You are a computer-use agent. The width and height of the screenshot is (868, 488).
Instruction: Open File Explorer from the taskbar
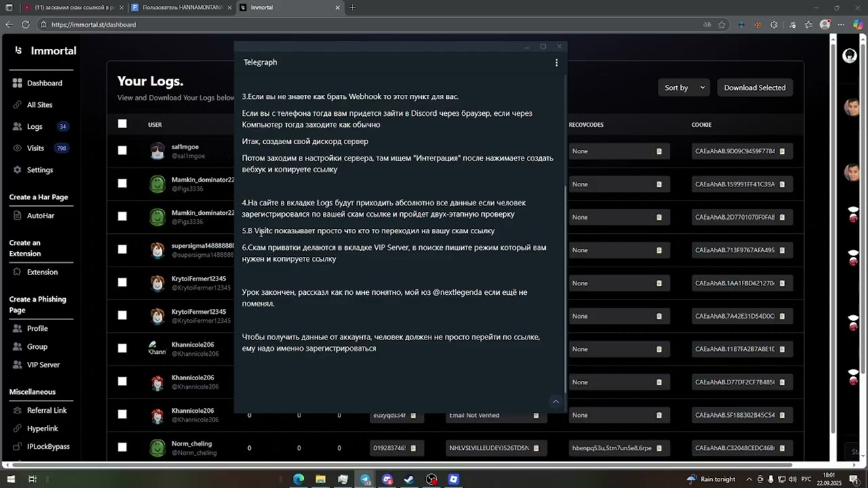(x=321, y=479)
